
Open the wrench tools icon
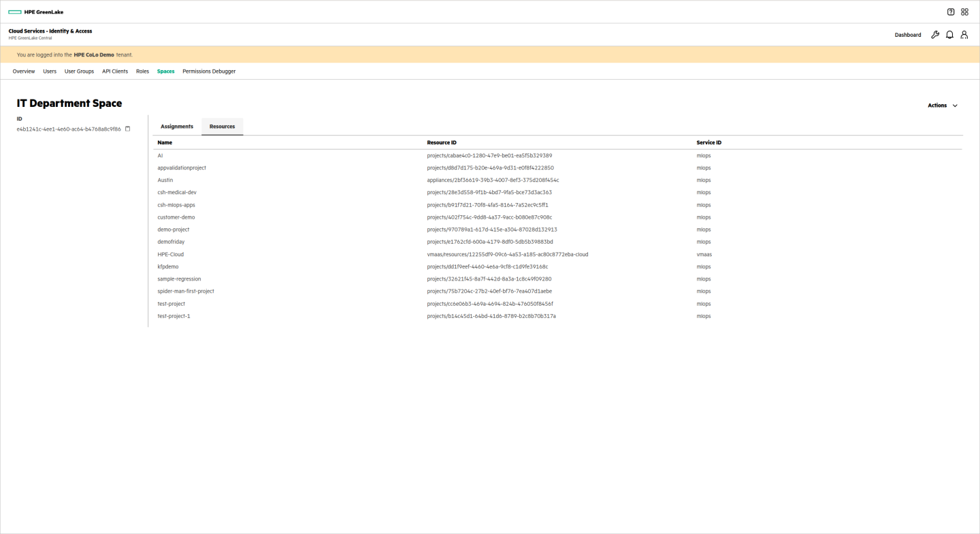pos(935,35)
